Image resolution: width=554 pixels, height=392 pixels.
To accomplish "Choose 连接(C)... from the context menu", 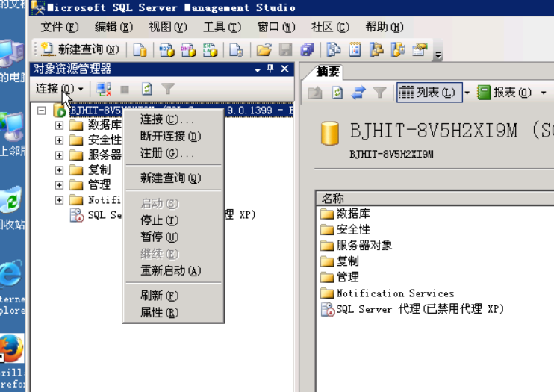I will 173,119.
